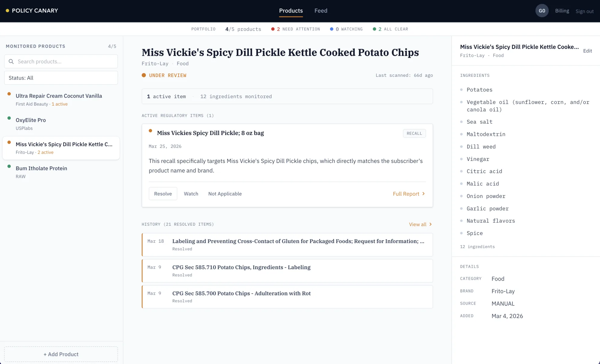
Task: Click the MANUAL source value
Action: pos(503,304)
